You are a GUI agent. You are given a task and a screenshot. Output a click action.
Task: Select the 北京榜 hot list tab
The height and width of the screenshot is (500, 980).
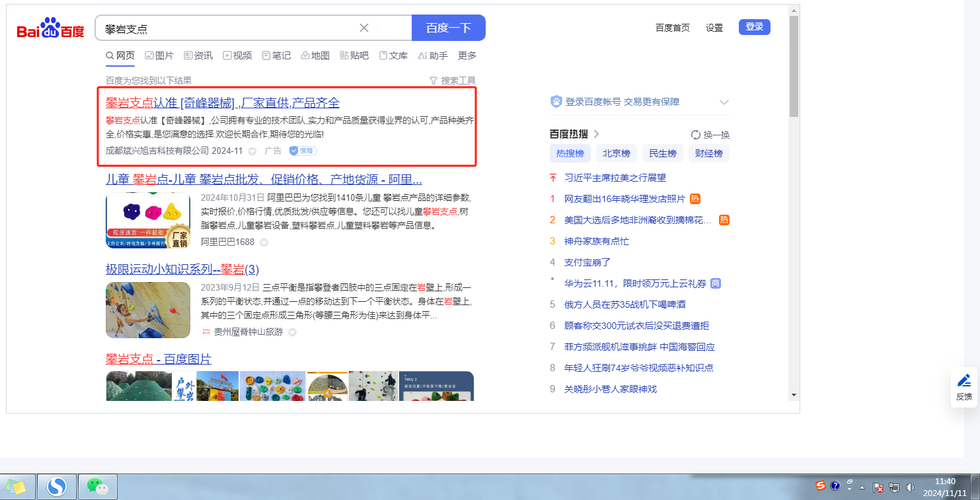click(616, 153)
